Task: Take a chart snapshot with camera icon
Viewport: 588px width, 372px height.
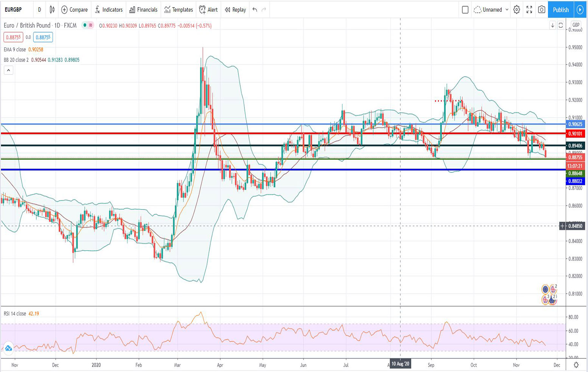Action: tap(541, 10)
